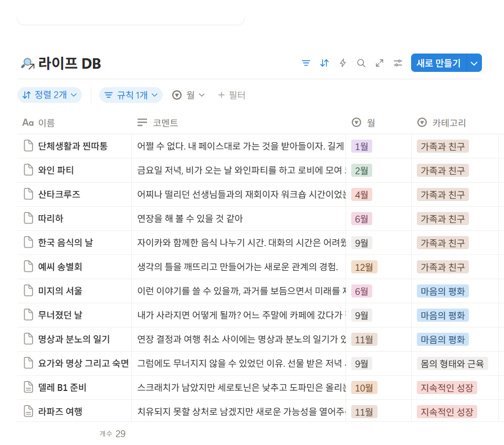Click the 새로 만들기 button

[438, 63]
